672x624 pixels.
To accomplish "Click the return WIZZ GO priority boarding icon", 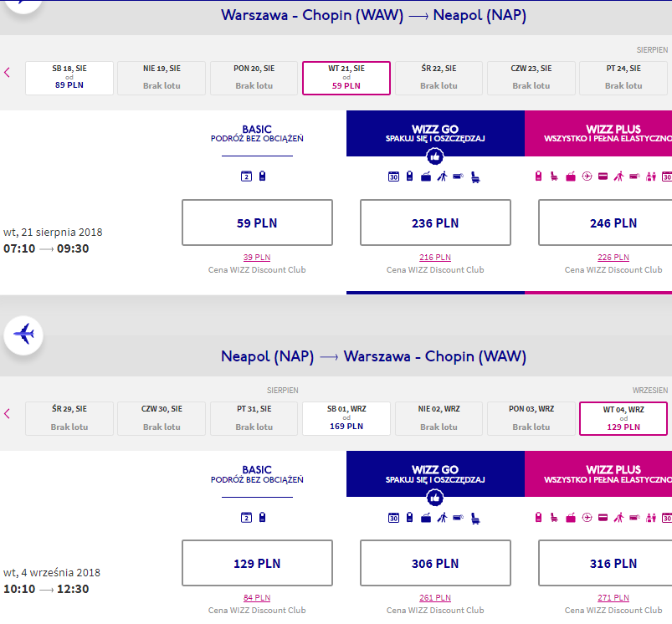I will click(443, 518).
